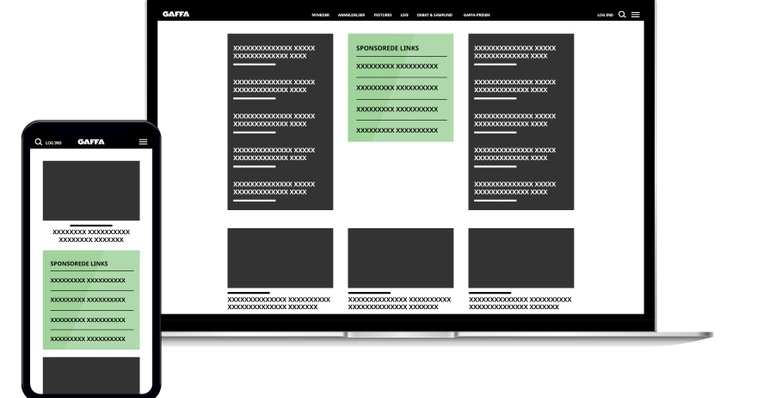Go to the FEATURES menu item
The image size is (757, 398).
(x=383, y=15)
